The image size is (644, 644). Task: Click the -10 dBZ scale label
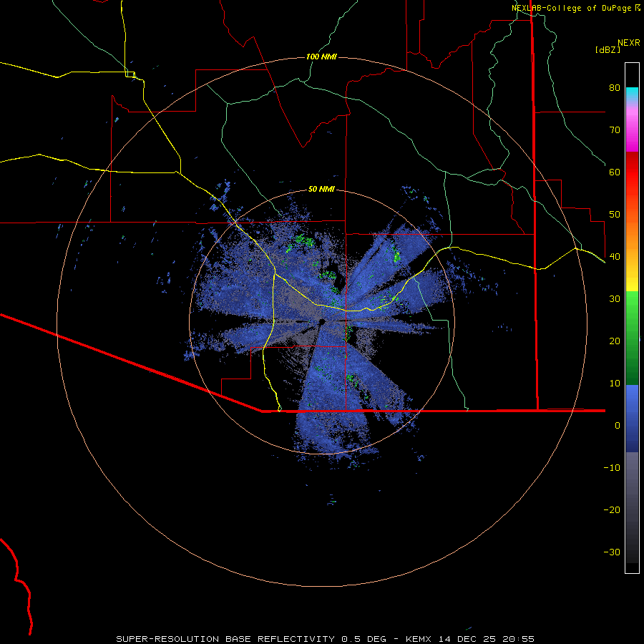(x=612, y=468)
